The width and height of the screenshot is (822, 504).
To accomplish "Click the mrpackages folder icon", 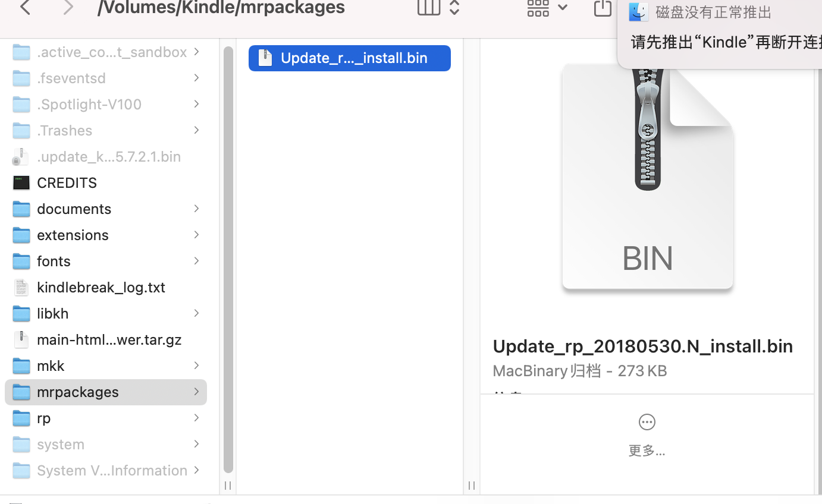I will [21, 392].
